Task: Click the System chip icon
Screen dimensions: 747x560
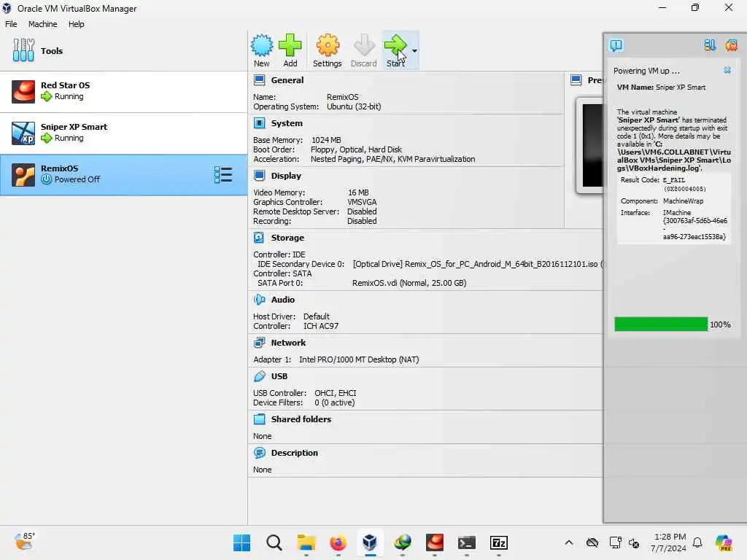Action: [259, 123]
